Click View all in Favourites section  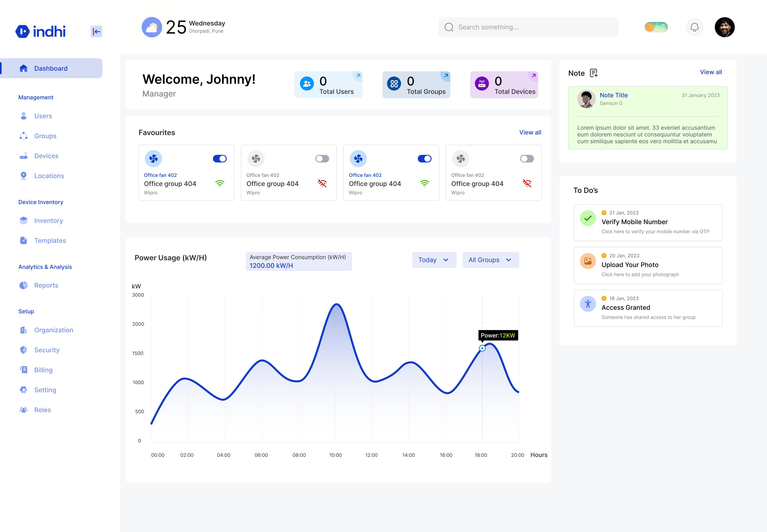tap(530, 132)
